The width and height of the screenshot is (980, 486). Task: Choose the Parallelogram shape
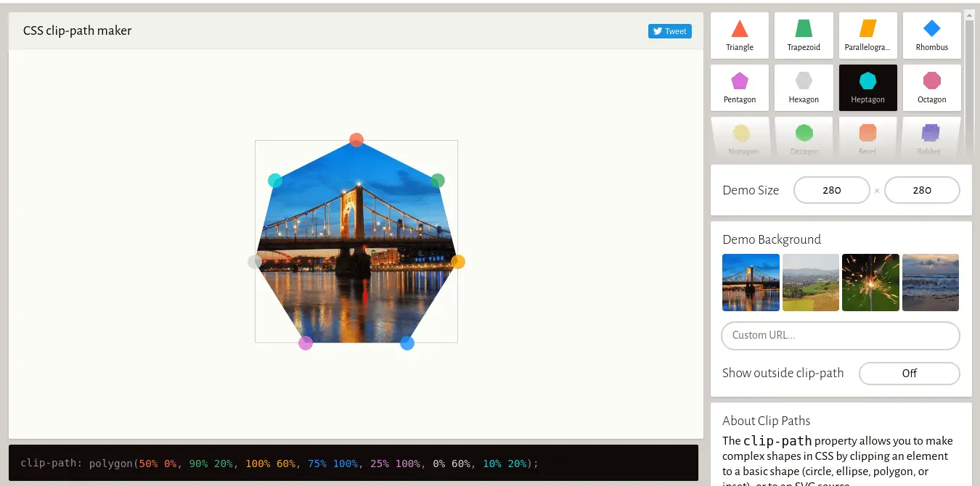pos(867,36)
